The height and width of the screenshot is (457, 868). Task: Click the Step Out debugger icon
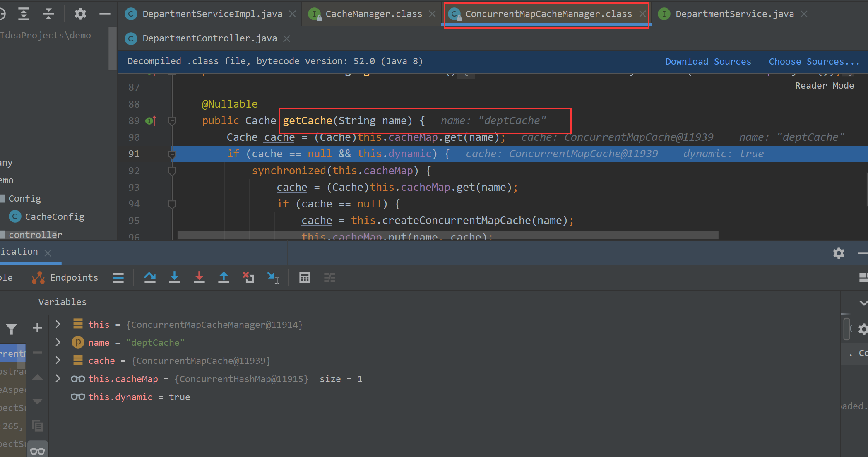pos(224,277)
